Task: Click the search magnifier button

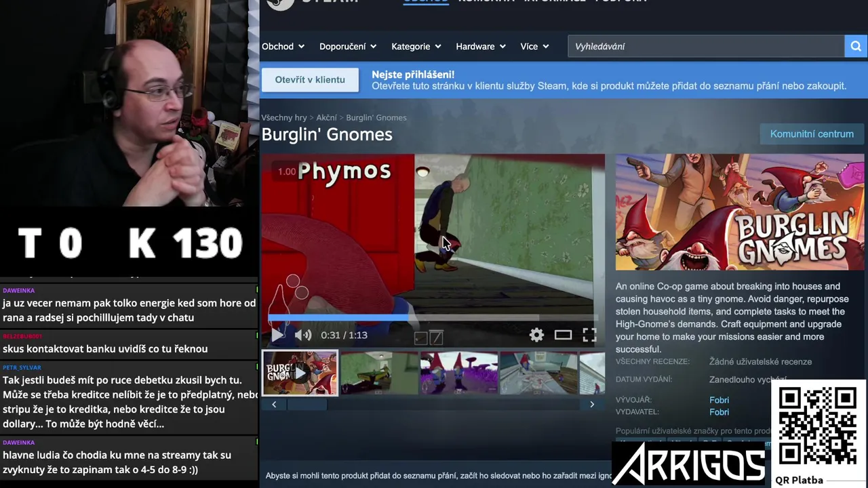Action: 856,46
